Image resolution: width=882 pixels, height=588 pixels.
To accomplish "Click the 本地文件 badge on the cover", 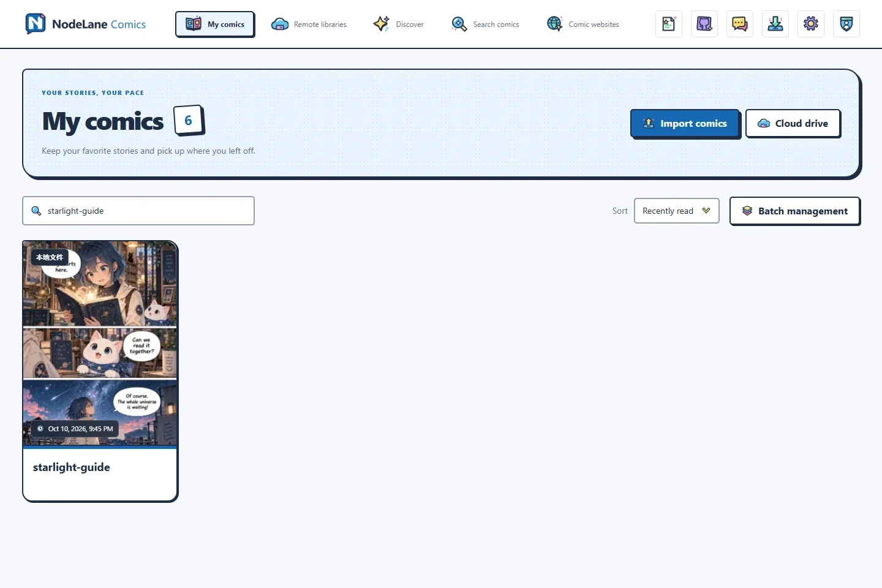I will coord(50,257).
